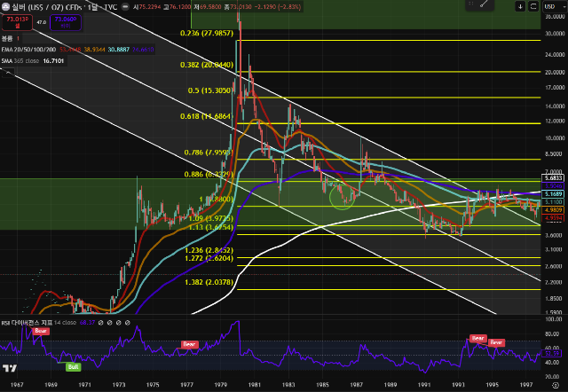Click the 1.236 Fibonacci level label
The height and width of the screenshot is (392, 568).
(x=209, y=250)
